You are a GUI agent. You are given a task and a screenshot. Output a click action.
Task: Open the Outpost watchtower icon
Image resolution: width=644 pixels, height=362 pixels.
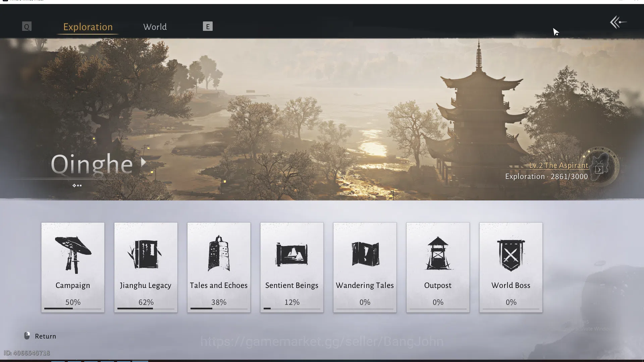click(438, 253)
